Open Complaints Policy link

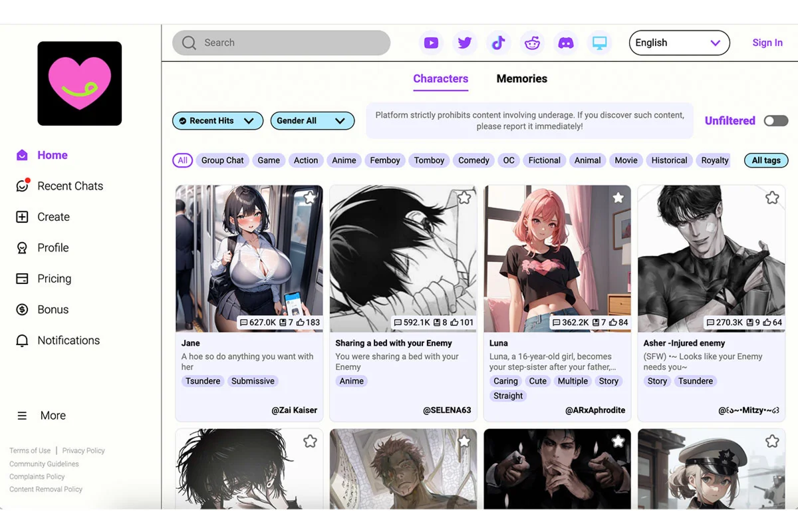click(x=37, y=477)
